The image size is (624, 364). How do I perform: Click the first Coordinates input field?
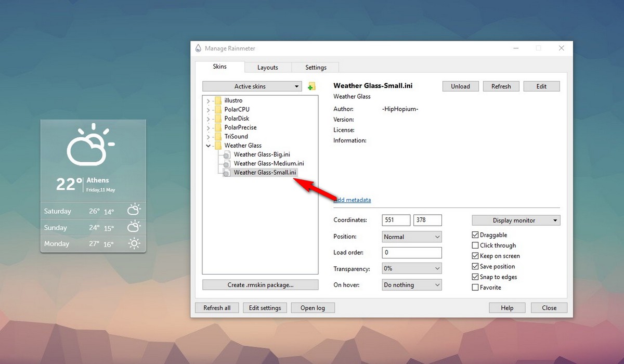[x=396, y=220]
